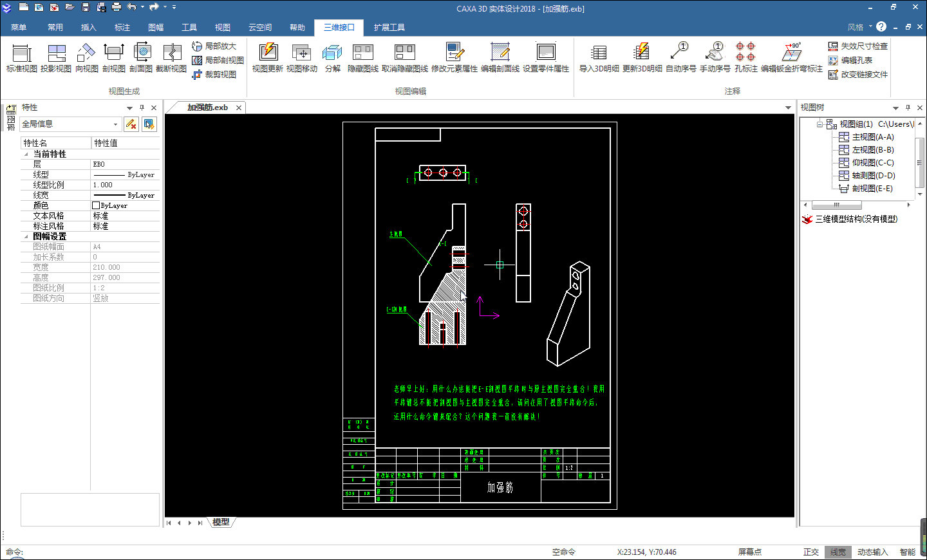Select 主视图(A-A) in the view tree
The width and height of the screenshot is (927, 560).
click(x=872, y=137)
